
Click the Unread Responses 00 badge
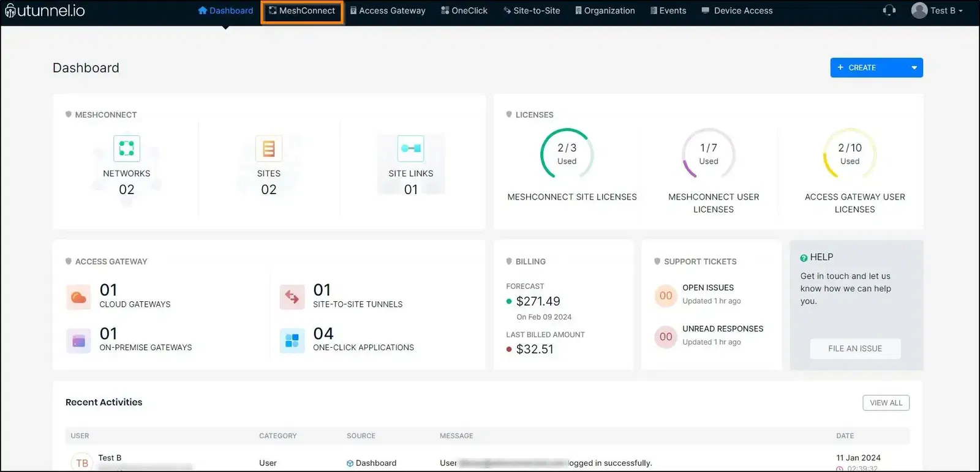(x=666, y=337)
